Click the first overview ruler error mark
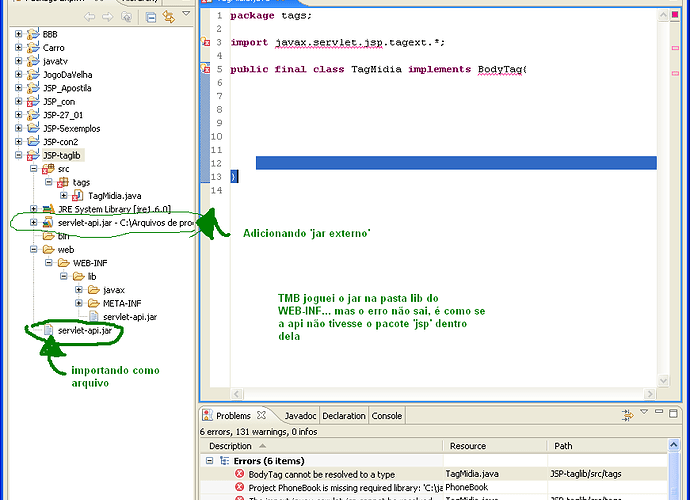This screenshot has height=500, width=690. 675,48
